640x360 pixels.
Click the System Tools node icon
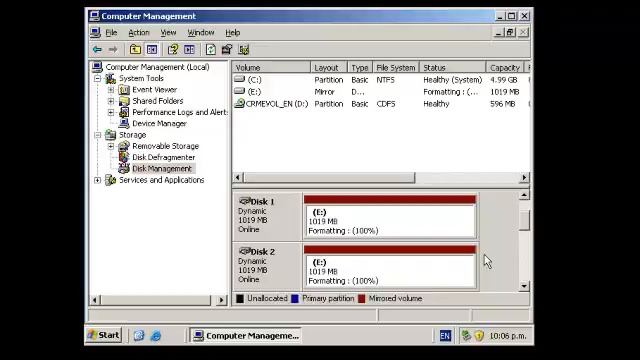[x=110, y=78]
